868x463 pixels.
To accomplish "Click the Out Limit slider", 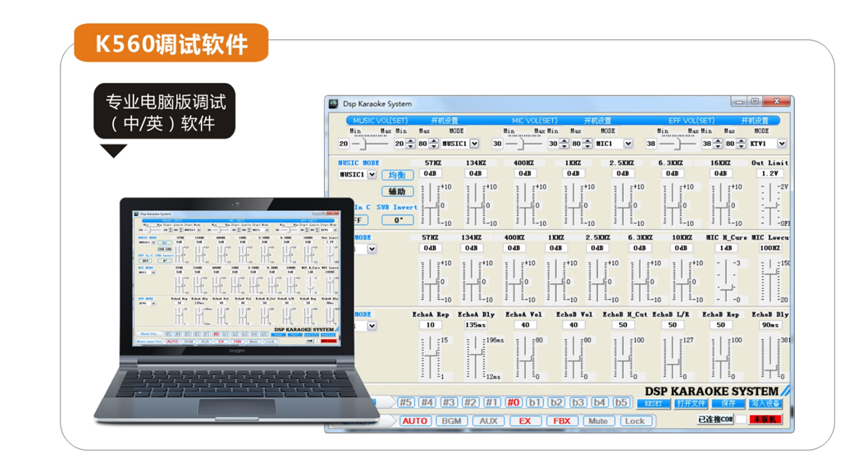I will (x=770, y=205).
